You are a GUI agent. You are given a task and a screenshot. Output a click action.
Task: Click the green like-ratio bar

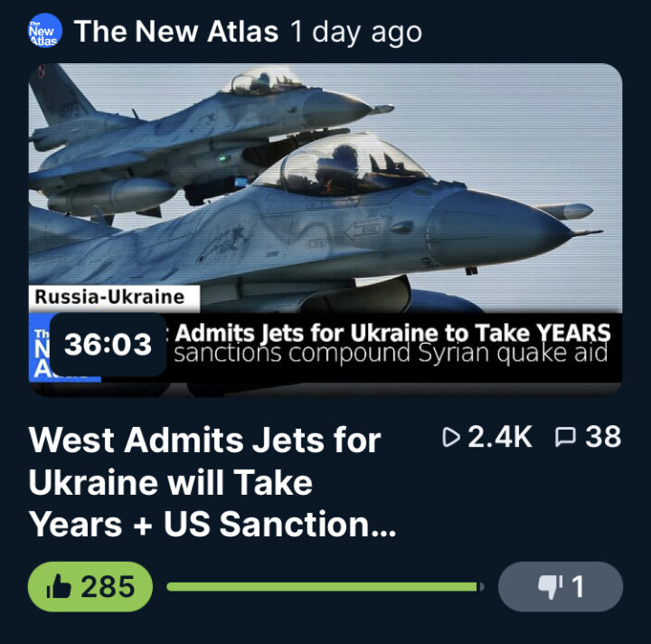point(325,587)
